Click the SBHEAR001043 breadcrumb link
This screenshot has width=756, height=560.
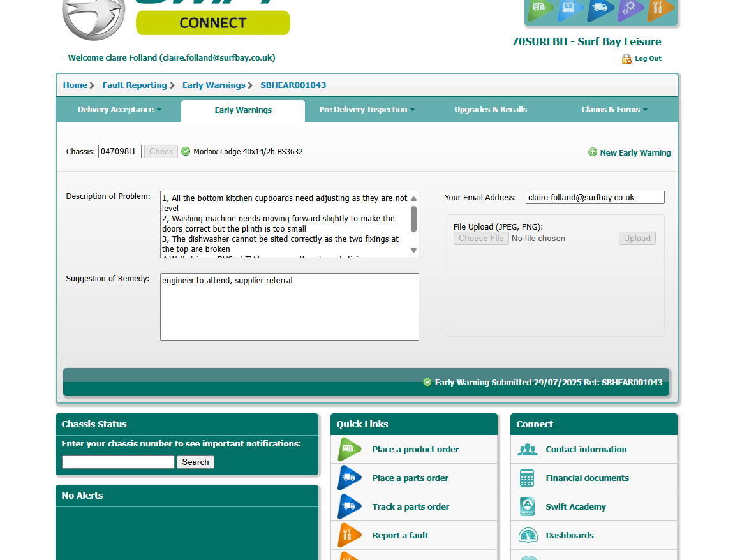(x=293, y=85)
